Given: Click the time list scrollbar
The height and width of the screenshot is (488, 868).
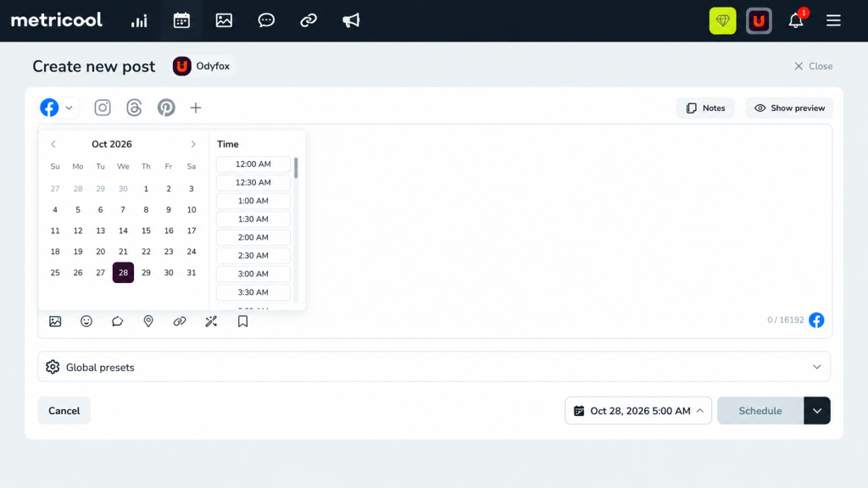Looking at the screenshot, I should pyautogui.click(x=296, y=169).
